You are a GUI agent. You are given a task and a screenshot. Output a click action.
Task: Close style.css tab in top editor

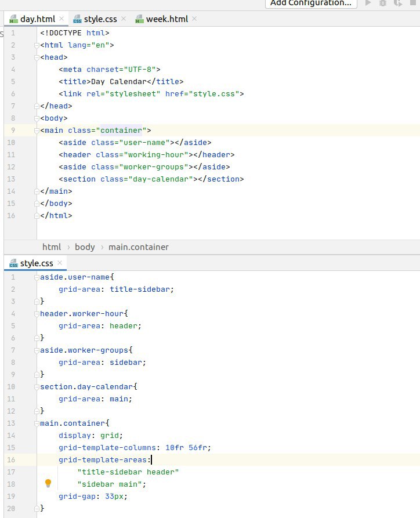[x=124, y=19]
